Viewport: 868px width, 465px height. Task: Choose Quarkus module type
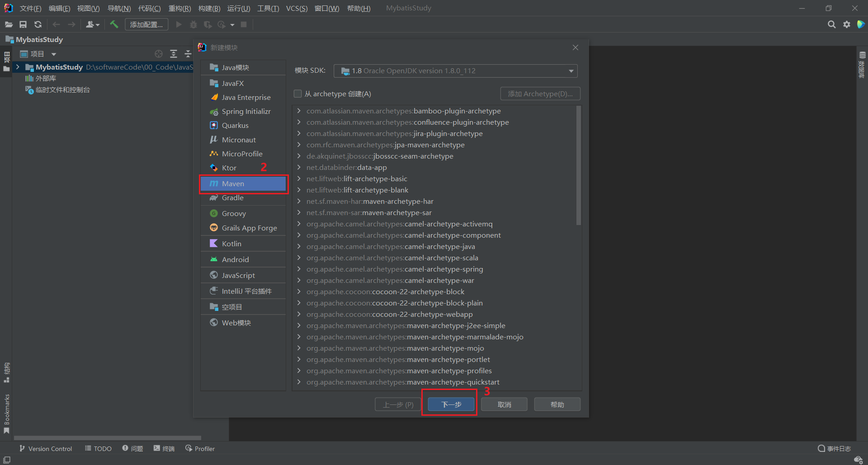pyautogui.click(x=243, y=125)
